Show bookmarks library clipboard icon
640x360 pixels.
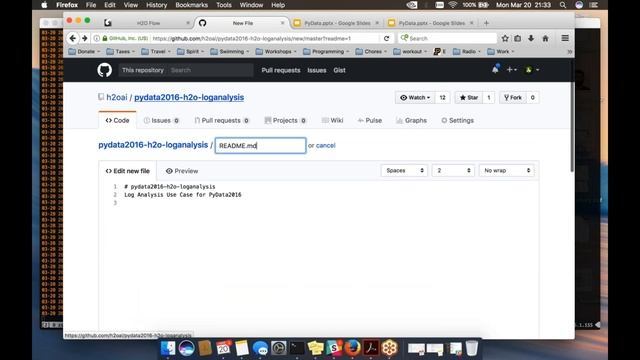coord(518,38)
